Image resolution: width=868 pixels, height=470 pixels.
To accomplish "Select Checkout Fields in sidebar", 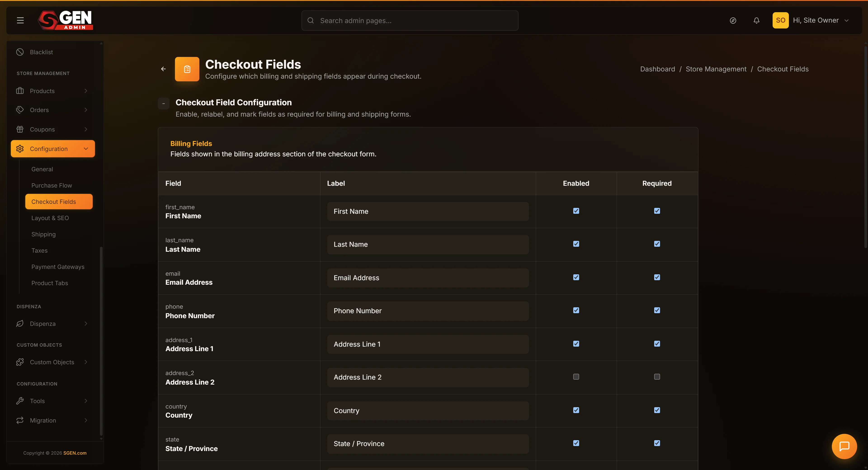I will [59, 202].
